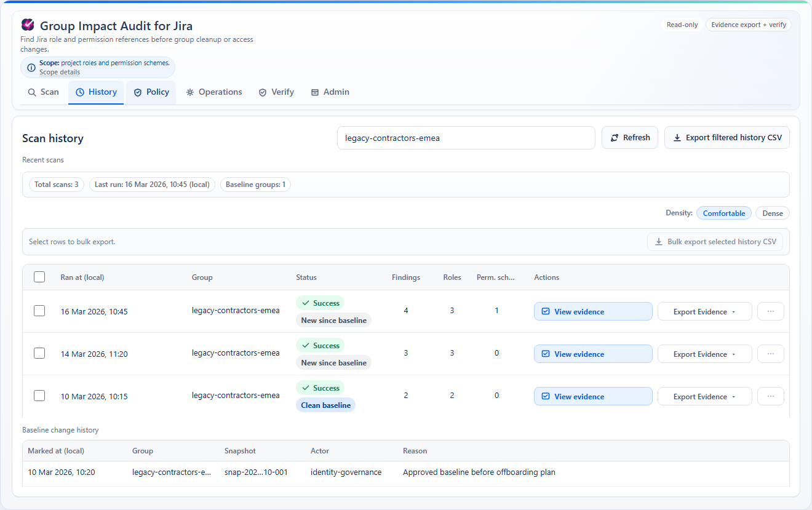Click the refresh icon beside the Refresh label
Viewport: 812px width, 510px height.
point(614,137)
